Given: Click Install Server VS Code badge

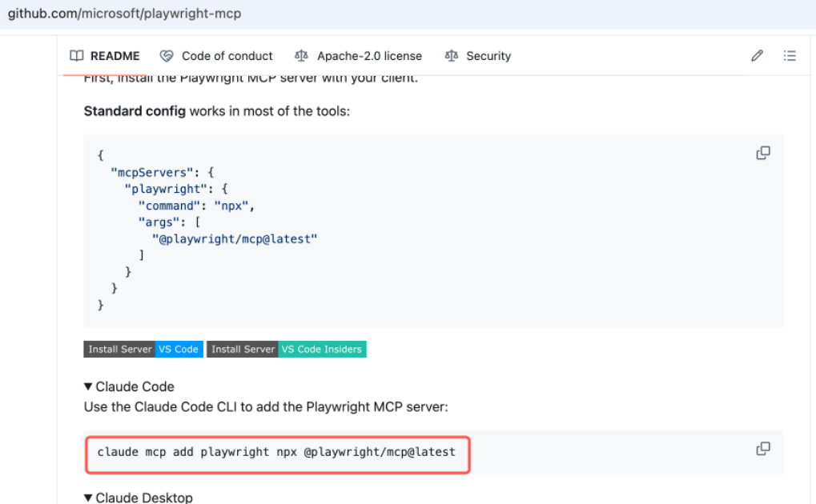Looking at the screenshot, I should pyautogui.click(x=143, y=349).
